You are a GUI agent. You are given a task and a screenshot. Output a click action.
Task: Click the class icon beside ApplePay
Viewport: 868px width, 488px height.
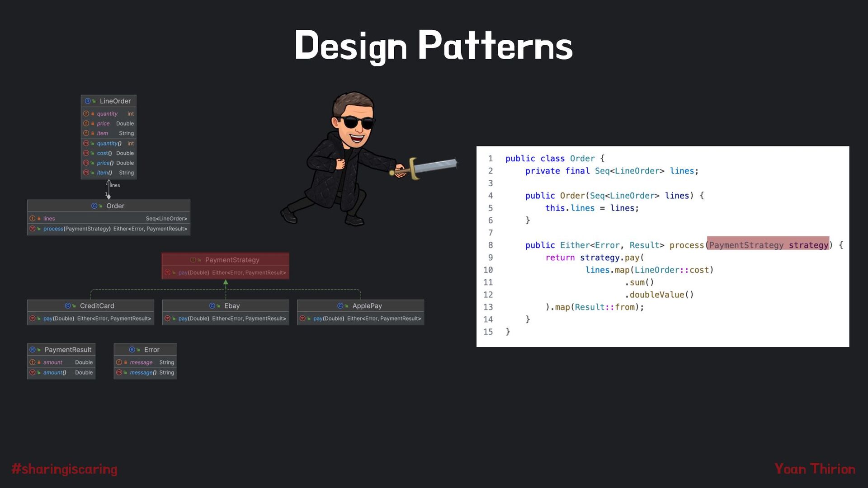click(340, 306)
